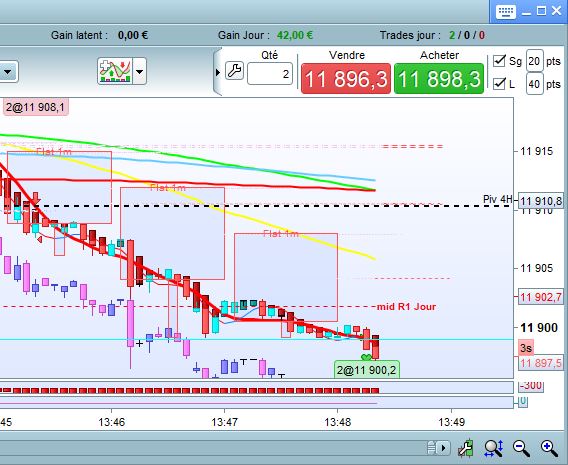The height and width of the screenshot is (465, 568).
Task: Click the zoom with arrows magnifier icon
Action: click(x=493, y=448)
